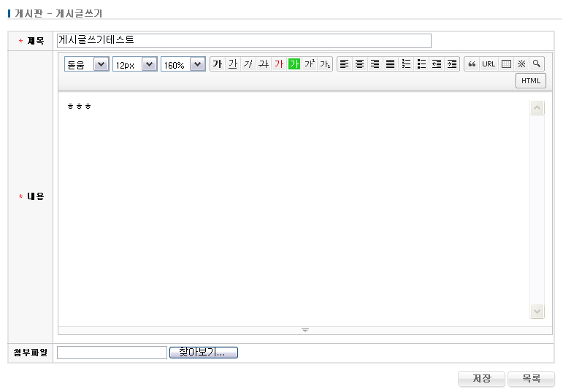Insert a numbered list
The image size is (563, 392).
pyautogui.click(x=406, y=64)
